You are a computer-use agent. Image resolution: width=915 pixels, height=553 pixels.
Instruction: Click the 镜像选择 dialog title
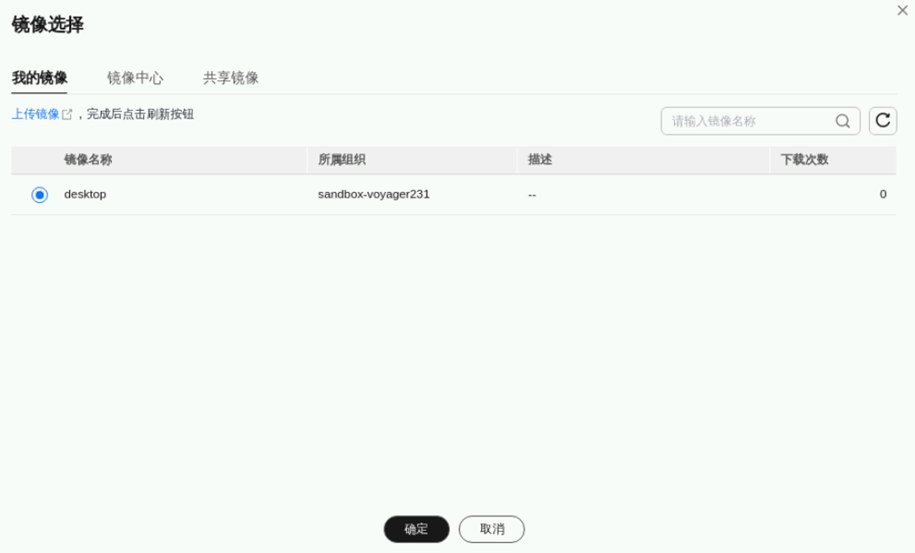[x=47, y=24]
